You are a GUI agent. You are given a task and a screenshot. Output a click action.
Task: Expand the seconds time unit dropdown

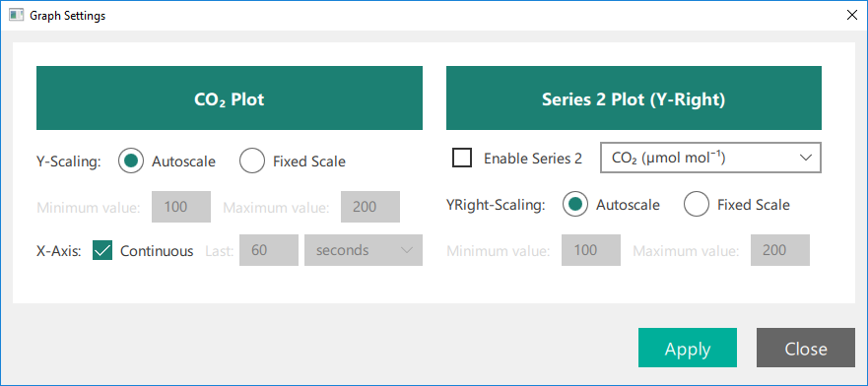pyautogui.click(x=364, y=250)
